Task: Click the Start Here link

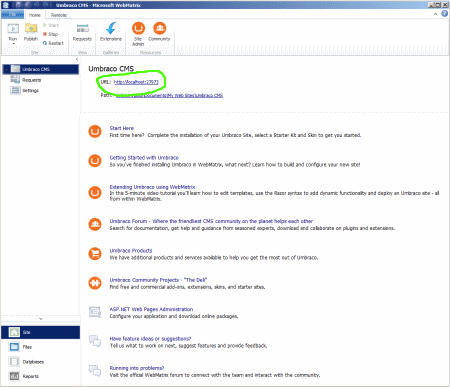Action: [x=122, y=128]
